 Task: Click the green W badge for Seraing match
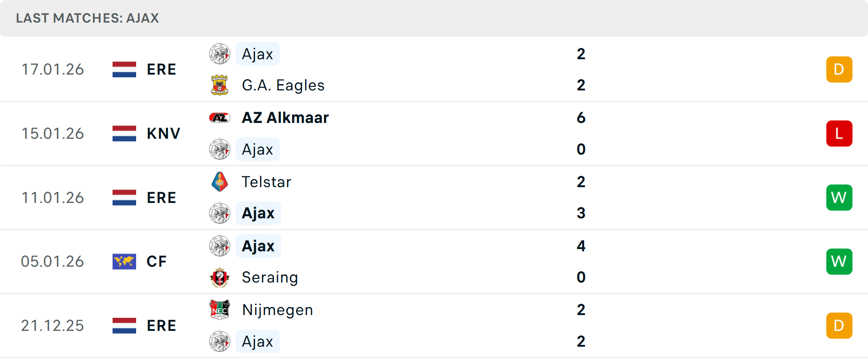[839, 261]
